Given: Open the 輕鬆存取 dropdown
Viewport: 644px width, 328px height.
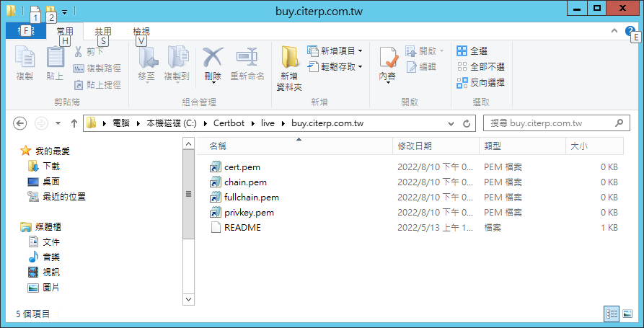Looking at the screenshot, I should (335, 67).
